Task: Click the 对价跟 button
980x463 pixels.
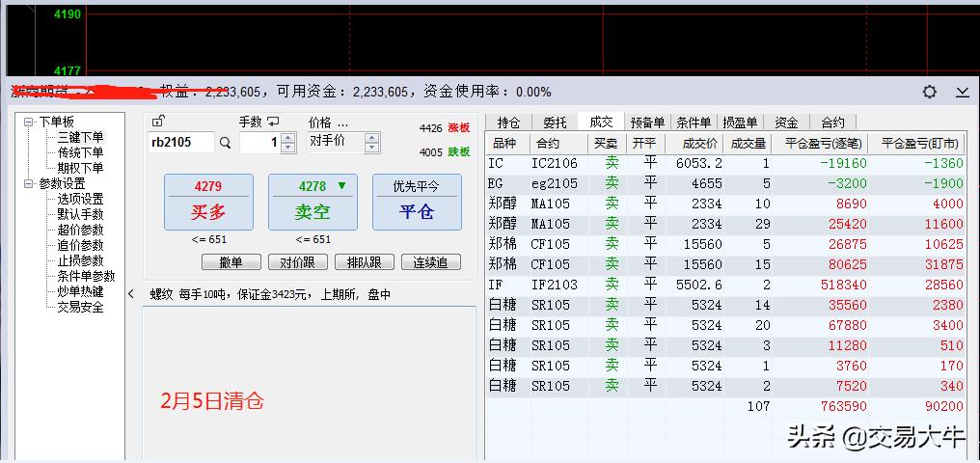Action: [297, 262]
